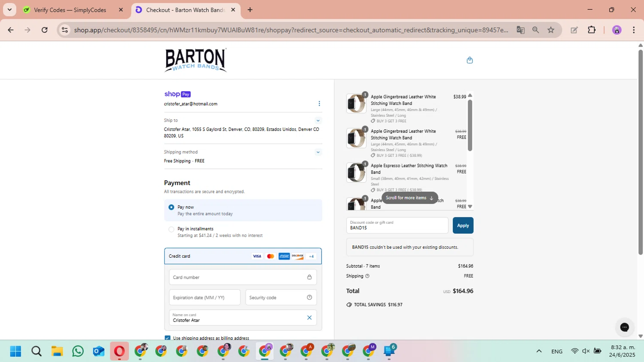Open the browser profile avatar

click(x=617, y=30)
